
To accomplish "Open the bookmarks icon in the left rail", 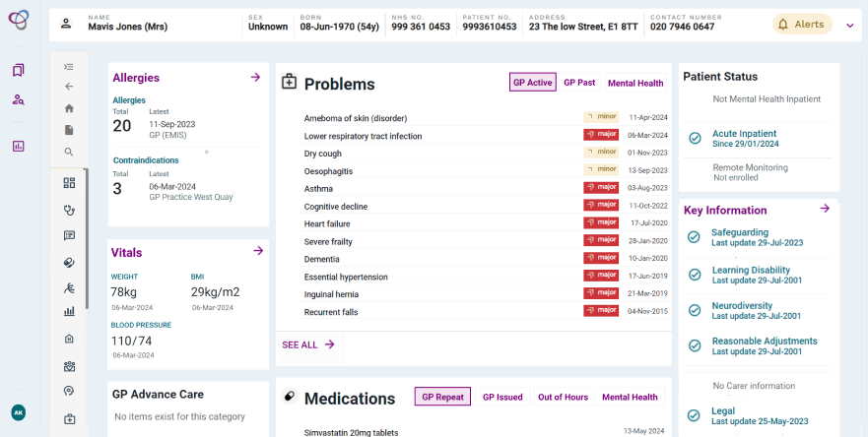I will click(18, 71).
